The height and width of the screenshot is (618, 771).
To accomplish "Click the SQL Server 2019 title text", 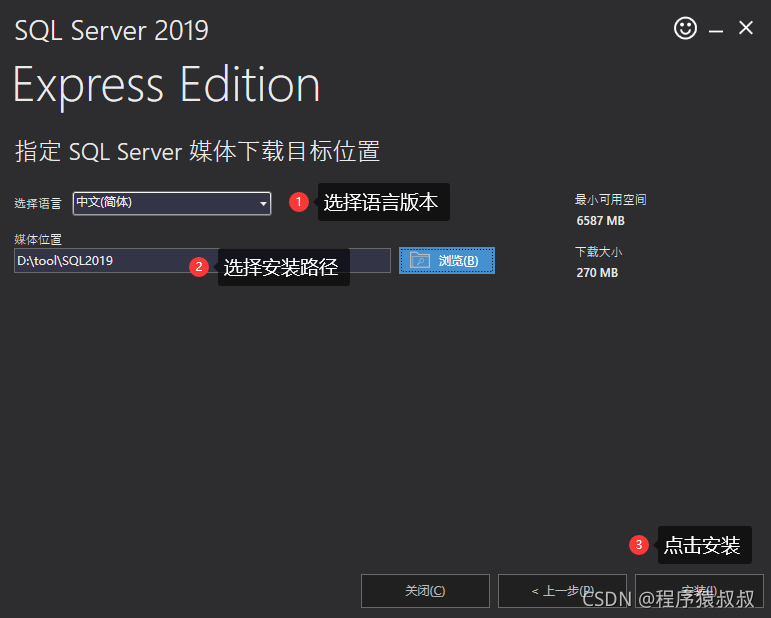I will 112,30.
